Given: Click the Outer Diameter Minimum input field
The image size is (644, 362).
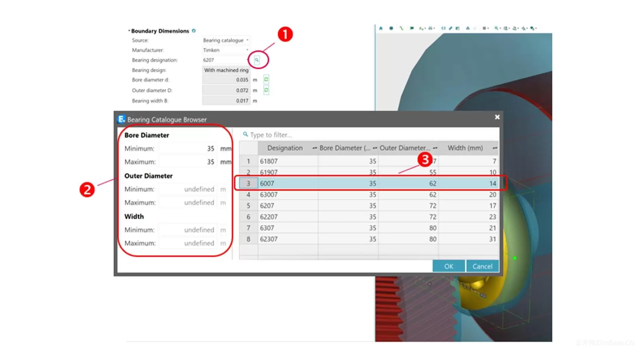Looking at the screenshot, I should (x=188, y=189).
